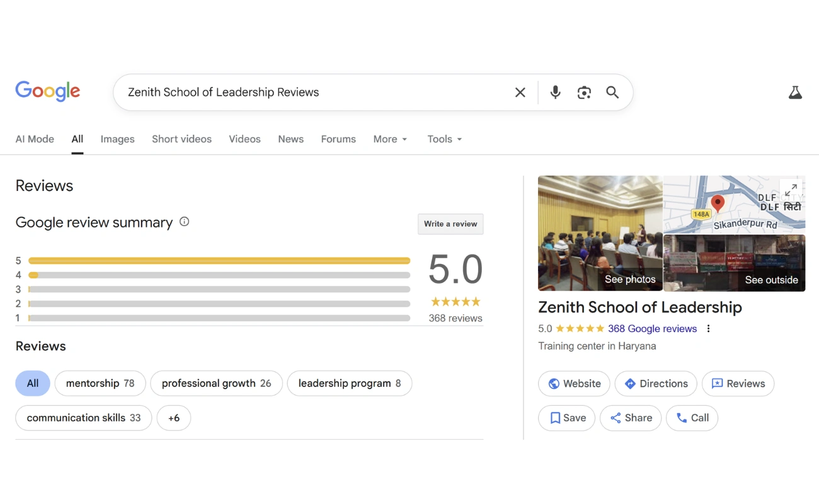Open Google Lens image search
The height and width of the screenshot is (504, 819).
[x=584, y=93]
